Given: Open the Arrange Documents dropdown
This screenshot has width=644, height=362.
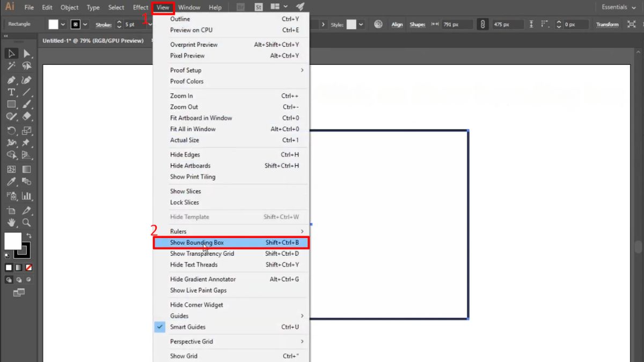Looking at the screenshot, I should (279, 7).
